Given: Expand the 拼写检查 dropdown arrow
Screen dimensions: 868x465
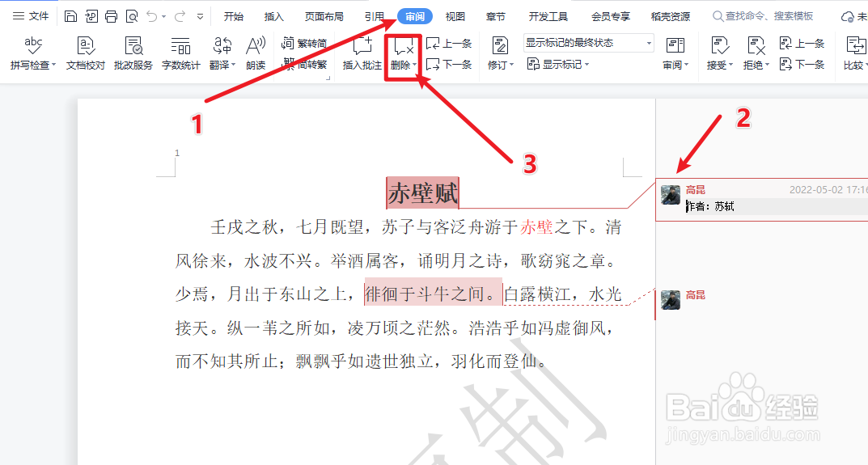Looking at the screenshot, I should pyautogui.click(x=53, y=66).
